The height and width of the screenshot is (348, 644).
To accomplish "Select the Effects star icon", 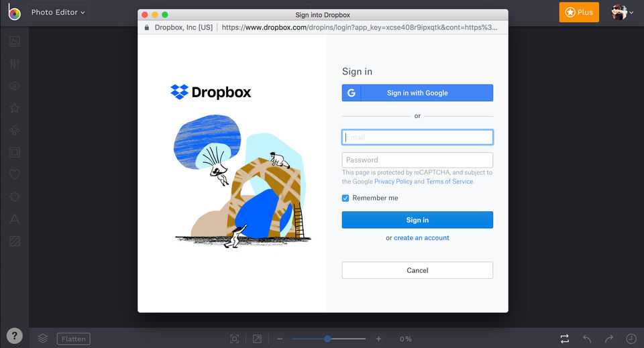I will pyautogui.click(x=14, y=108).
